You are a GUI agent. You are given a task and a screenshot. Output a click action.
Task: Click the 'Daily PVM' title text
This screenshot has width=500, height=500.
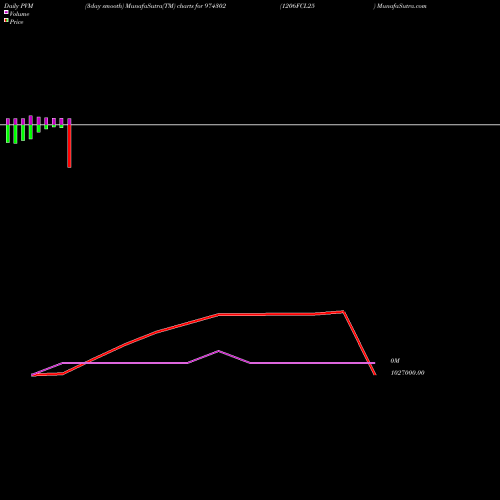(19, 6)
